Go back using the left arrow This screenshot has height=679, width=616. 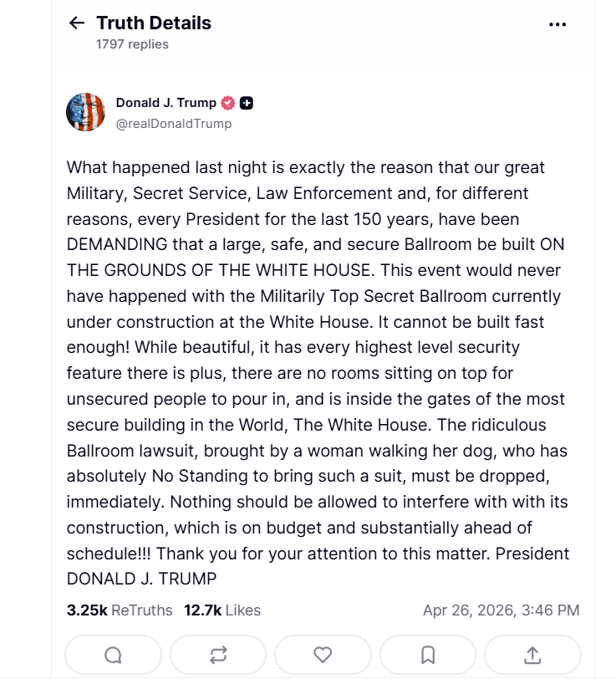pos(77,23)
